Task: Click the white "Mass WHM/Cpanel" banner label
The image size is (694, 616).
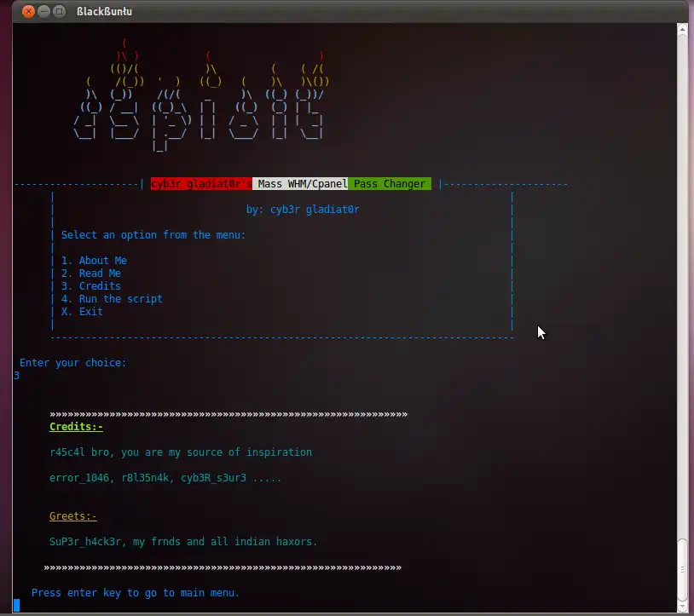Action: click(300, 184)
